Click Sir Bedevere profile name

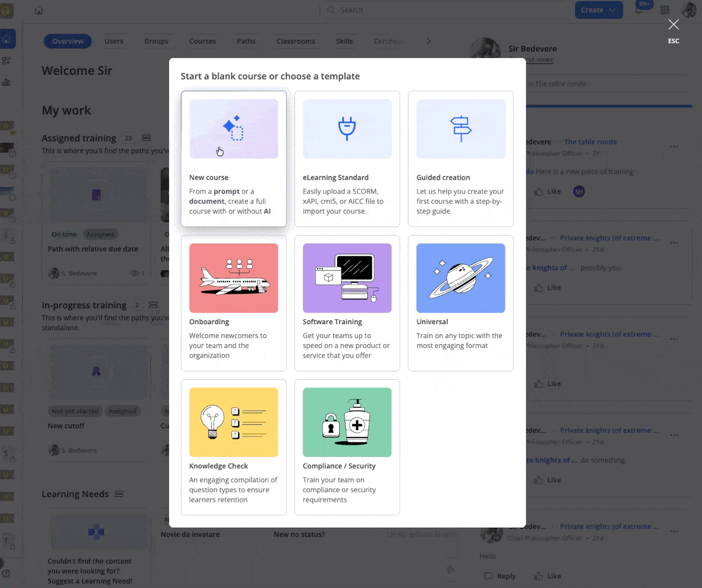click(532, 49)
